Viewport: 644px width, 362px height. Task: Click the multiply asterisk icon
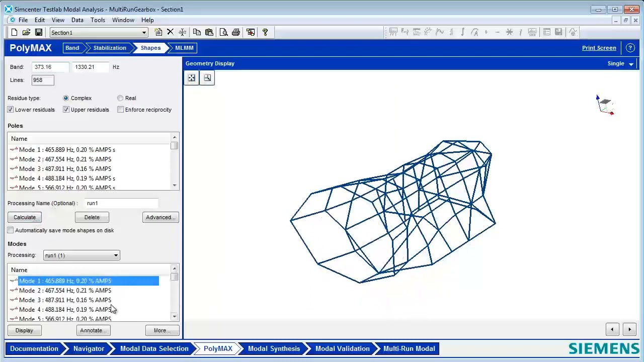[x=509, y=32]
